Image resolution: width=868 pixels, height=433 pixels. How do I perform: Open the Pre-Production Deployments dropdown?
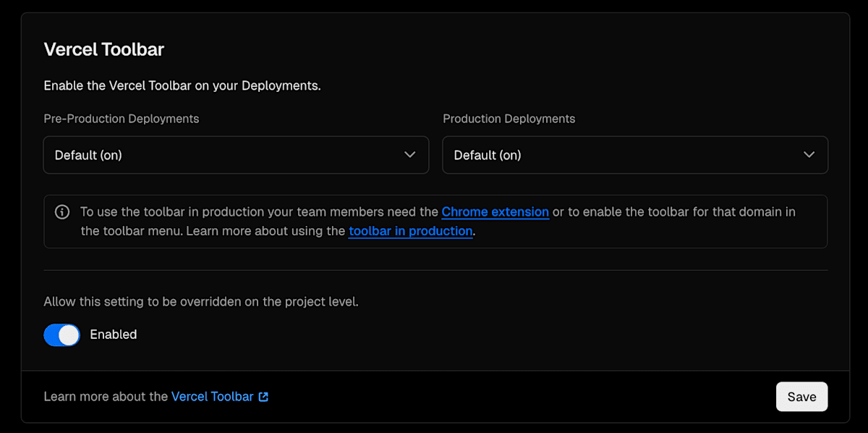click(236, 155)
